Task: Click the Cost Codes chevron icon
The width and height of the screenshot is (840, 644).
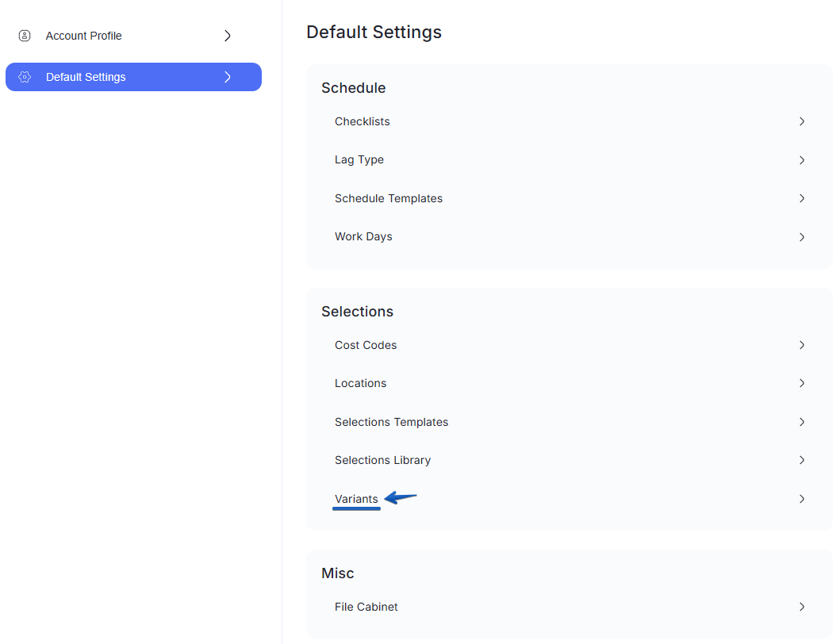Action: (x=802, y=345)
